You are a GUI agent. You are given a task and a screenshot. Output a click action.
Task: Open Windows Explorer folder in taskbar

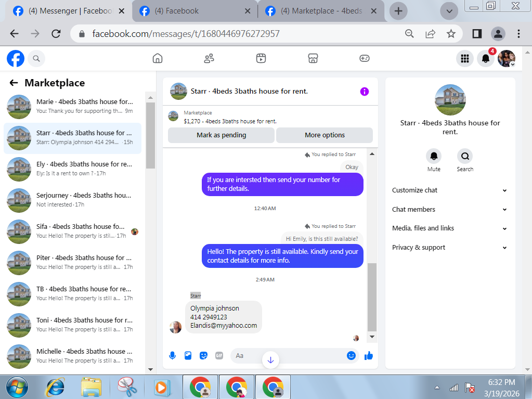(x=92, y=387)
